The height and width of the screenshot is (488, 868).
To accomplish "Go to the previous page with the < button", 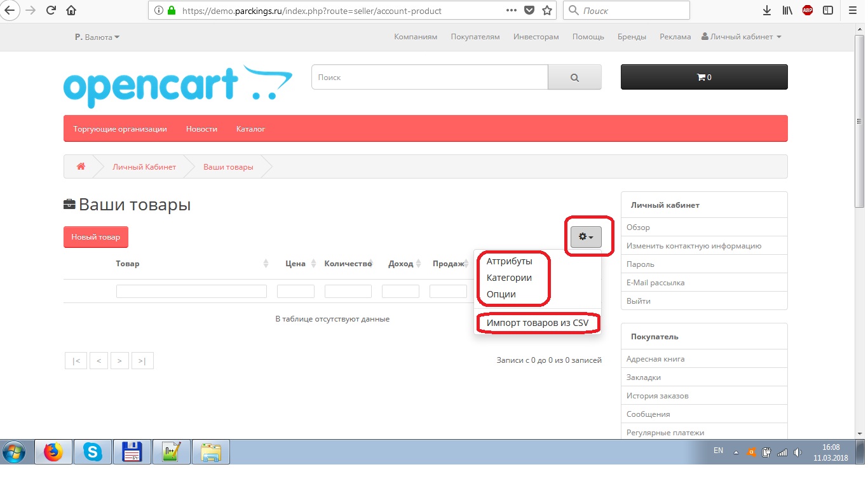I will 98,361.
